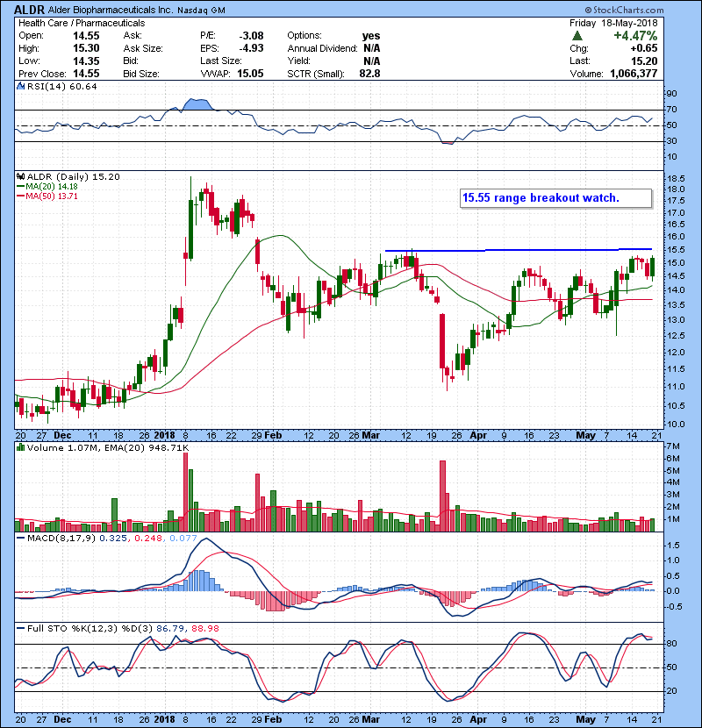Click the RSI(14) indicator icon
Screen dimensions: 702x728
[20, 86]
